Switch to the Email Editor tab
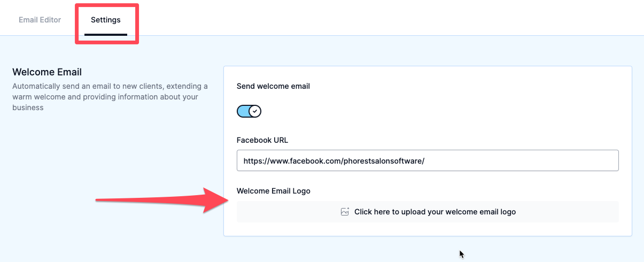This screenshot has width=644, height=262. 40,20
